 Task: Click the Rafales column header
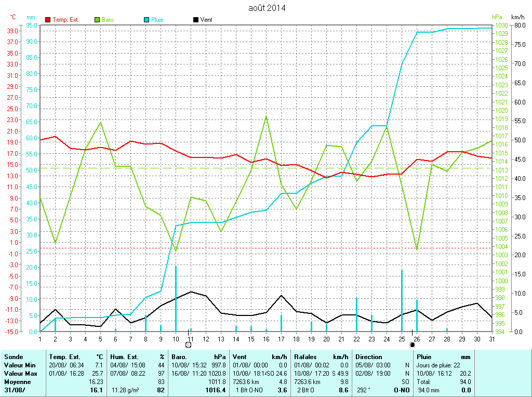coord(306,357)
